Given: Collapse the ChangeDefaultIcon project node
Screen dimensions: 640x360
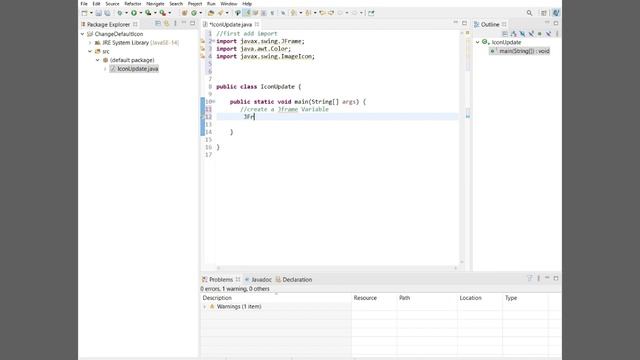Looking at the screenshot, I should point(82,34).
